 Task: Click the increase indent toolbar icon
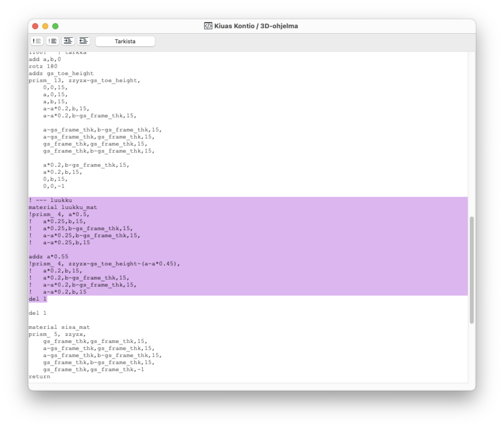point(68,41)
